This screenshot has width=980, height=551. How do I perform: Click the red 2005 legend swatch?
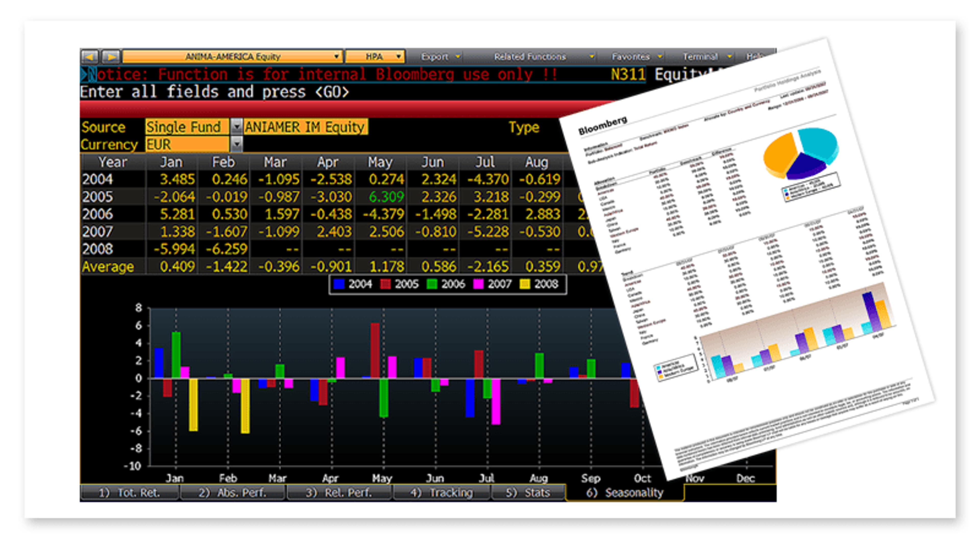(x=385, y=284)
